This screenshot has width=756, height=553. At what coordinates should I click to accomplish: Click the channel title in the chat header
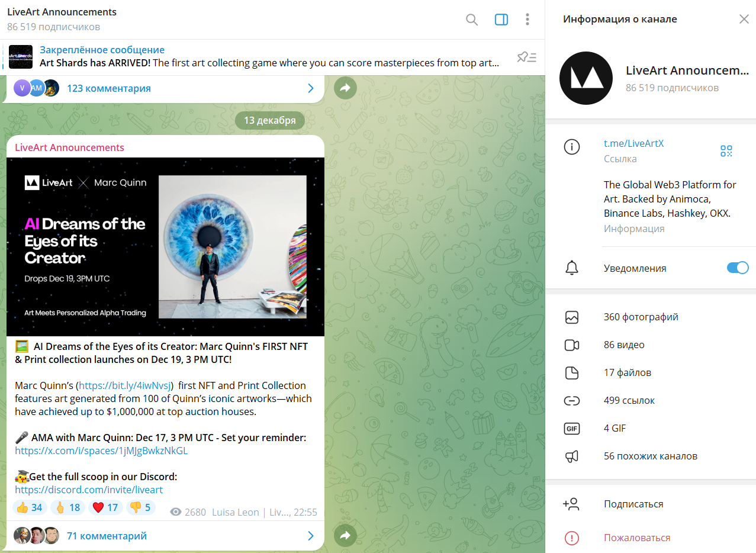pos(62,12)
